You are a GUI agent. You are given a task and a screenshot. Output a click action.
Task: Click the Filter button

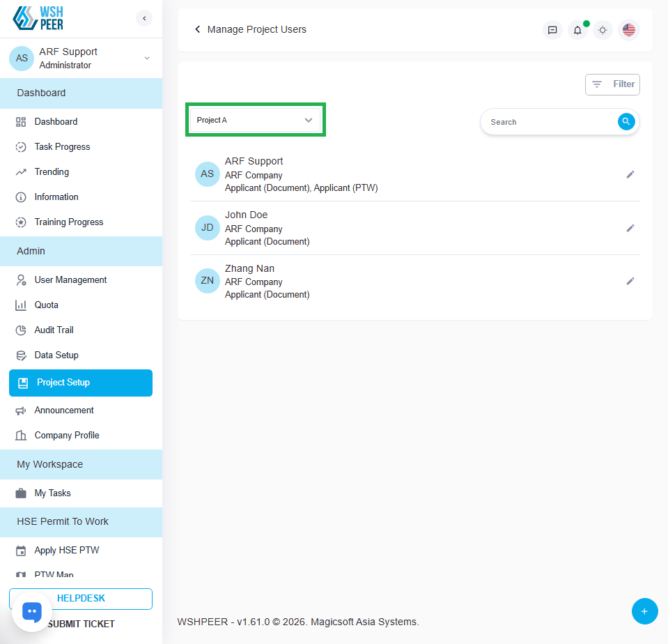coord(612,84)
